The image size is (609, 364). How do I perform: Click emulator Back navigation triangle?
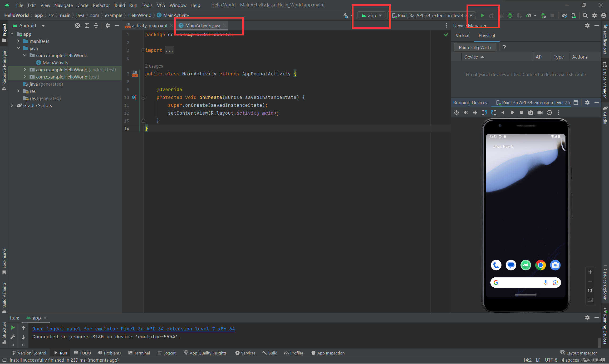(x=503, y=113)
